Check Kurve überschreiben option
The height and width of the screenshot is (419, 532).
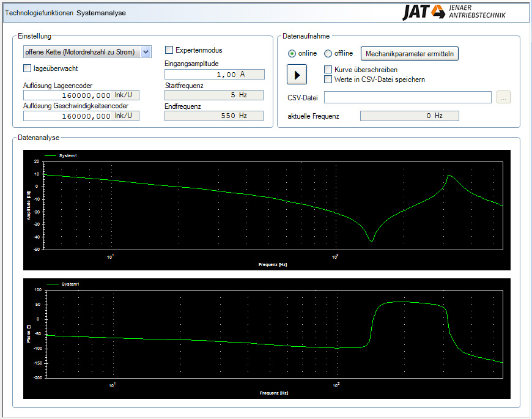click(328, 70)
